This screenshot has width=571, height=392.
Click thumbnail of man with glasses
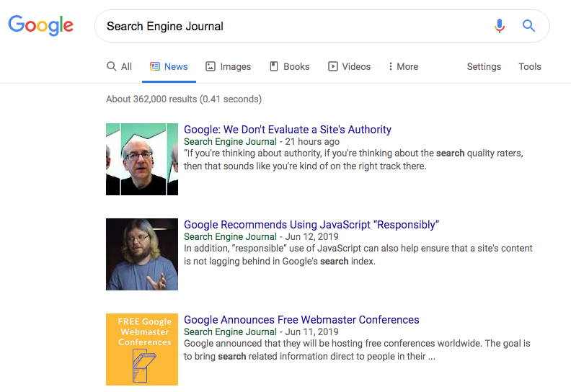pyautogui.click(x=142, y=159)
